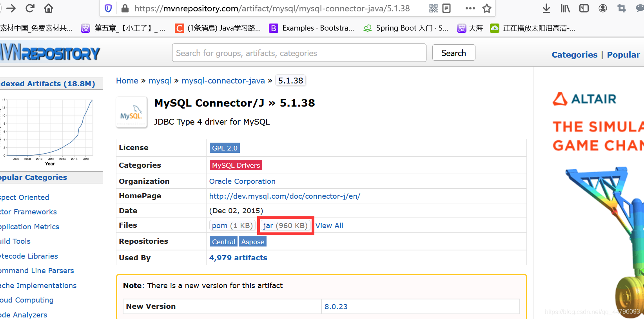Open Aspose repository tag
This screenshot has height=319, width=644.
point(253,242)
